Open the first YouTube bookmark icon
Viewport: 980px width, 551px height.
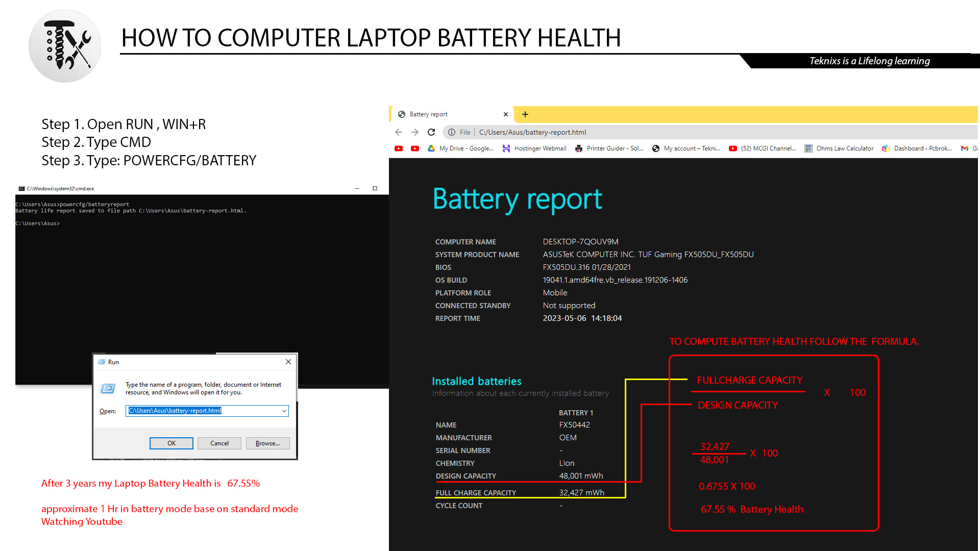point(399,148)
